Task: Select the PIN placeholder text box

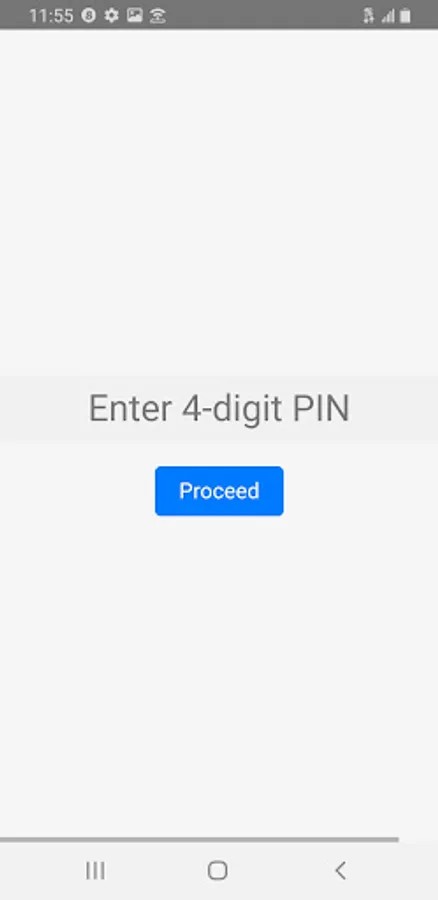Action: point(219,408)
